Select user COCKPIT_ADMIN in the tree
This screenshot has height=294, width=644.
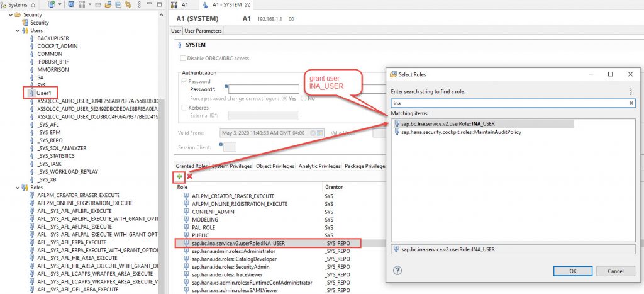pos(57,46)
